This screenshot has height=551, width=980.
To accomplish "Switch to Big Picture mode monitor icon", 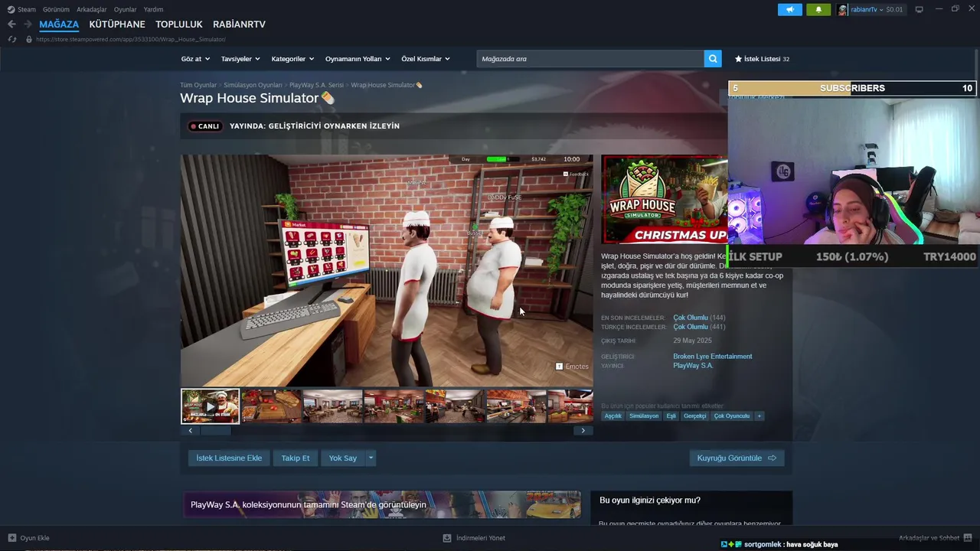I will (920, 9).
